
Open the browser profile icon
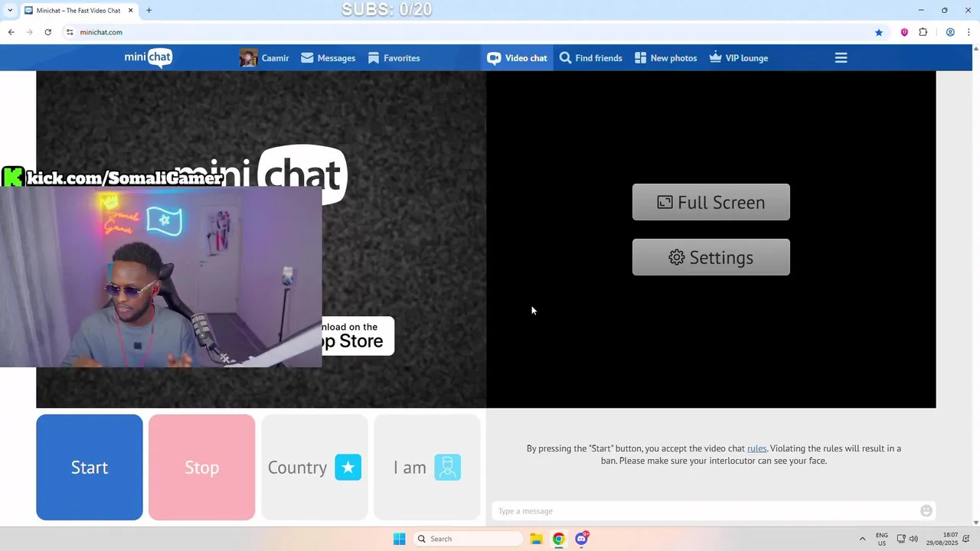pyautogui.click(x=950, y=32)
